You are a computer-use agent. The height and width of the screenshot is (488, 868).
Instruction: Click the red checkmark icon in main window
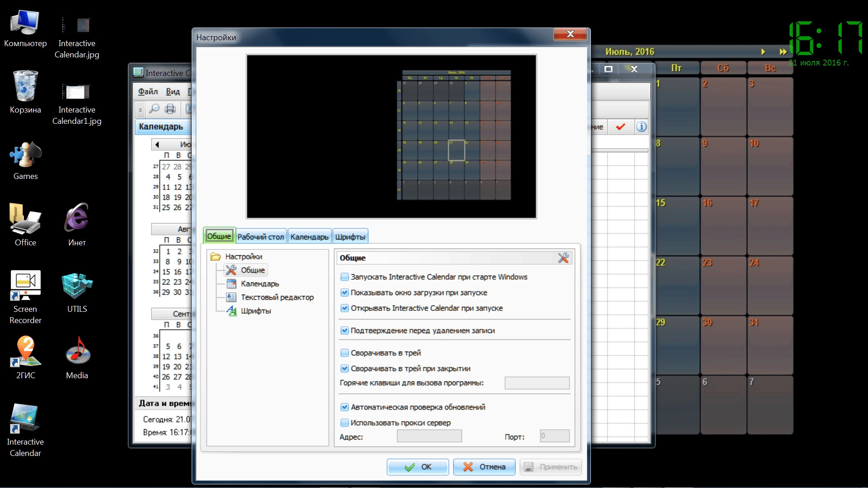[621, 127]
